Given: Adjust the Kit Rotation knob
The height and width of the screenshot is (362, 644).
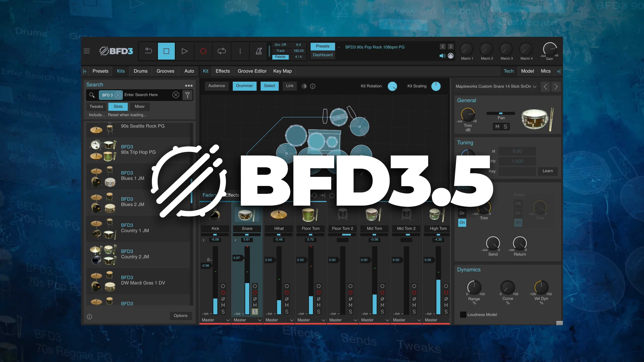Looking at the screenshot, I should coord(392,86).
